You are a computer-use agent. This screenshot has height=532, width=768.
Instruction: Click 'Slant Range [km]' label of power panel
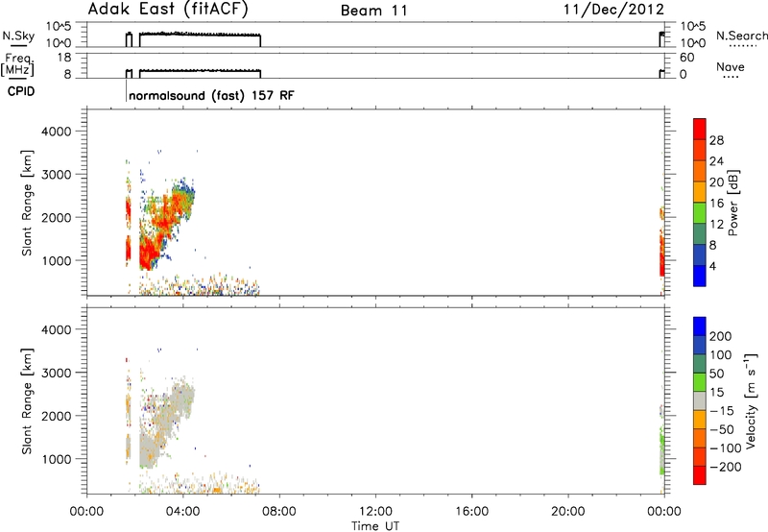tap(27, 203)
